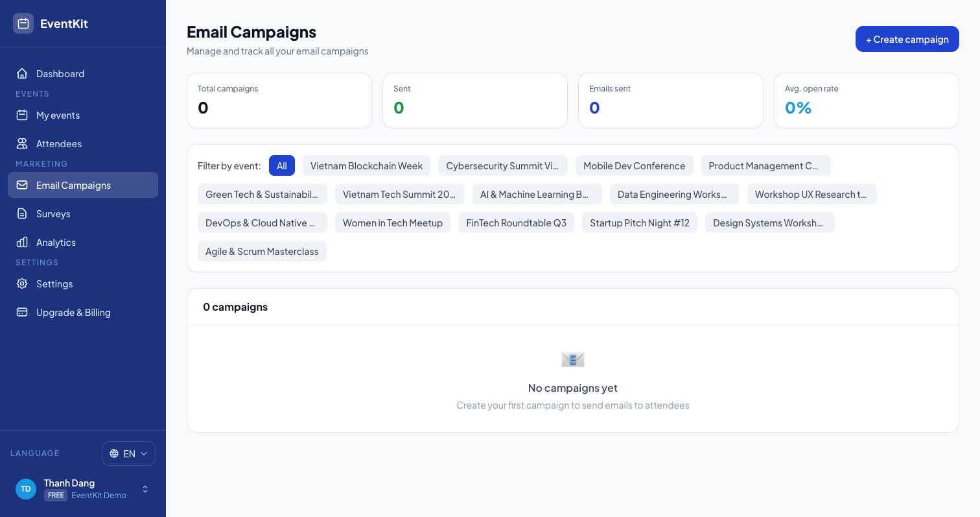Go to My events

[83, 115]
